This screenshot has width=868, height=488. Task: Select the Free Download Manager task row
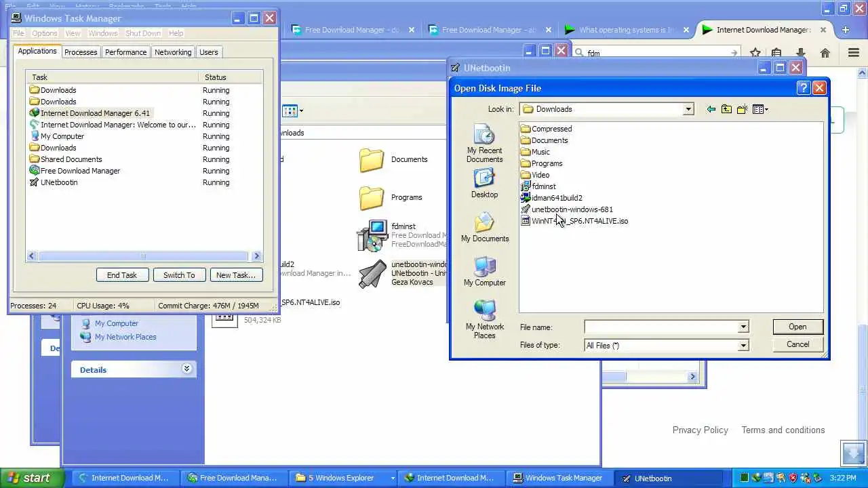coord(144,171)
